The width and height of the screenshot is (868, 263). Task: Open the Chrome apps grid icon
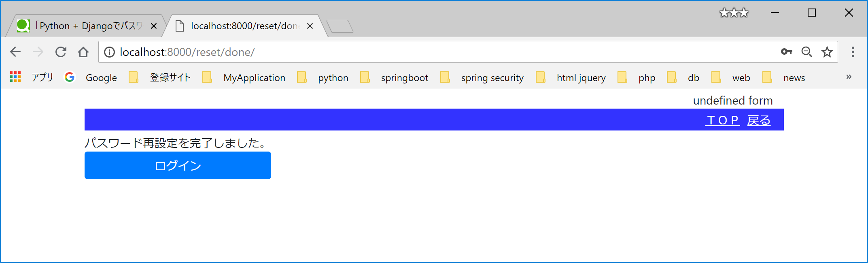pyautogui.click(x=15, y=77)
